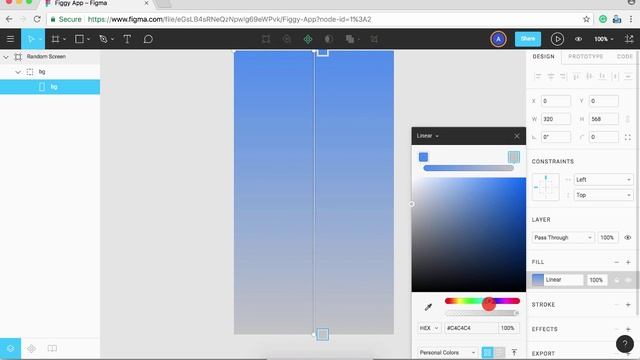Open the 100% zoom dropdown
The width and height of the screenshot is (640, 360).
point(604,39)
